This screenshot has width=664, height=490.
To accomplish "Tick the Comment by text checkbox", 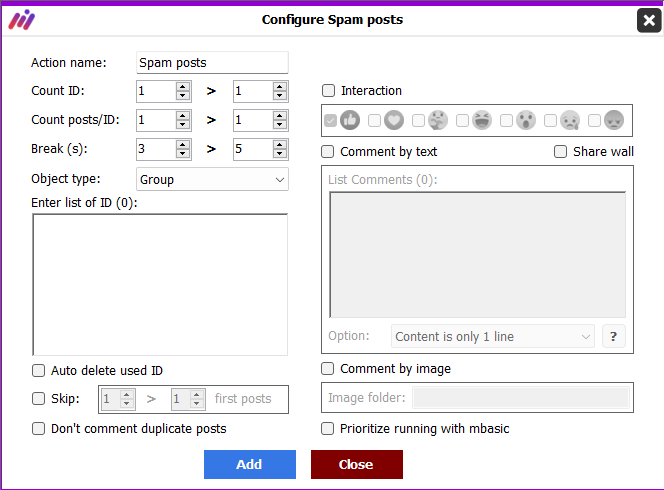I will click(327, 152).
